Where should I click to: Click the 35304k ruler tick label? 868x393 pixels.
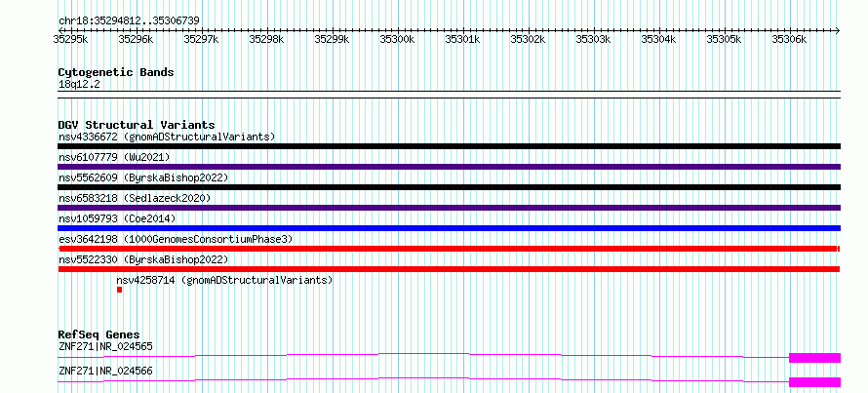click(658, 39)
